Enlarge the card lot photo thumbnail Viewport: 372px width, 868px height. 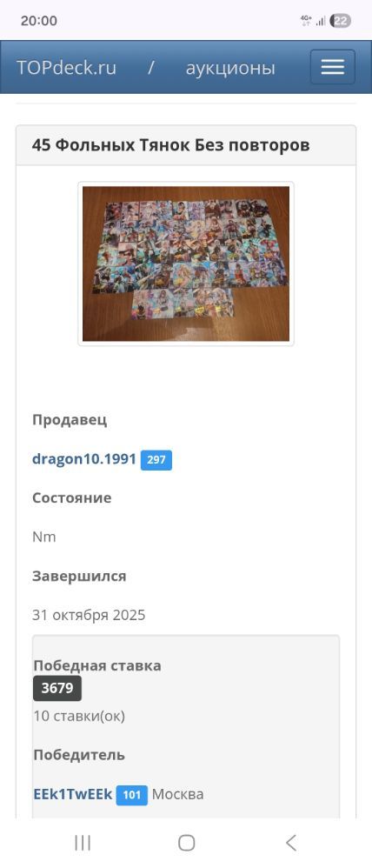186,264
